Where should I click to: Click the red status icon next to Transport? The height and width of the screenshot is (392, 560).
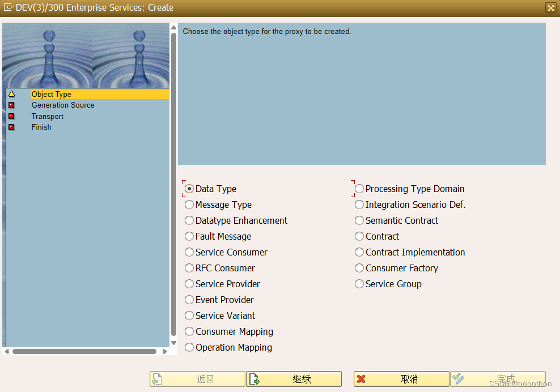point(12,116)
